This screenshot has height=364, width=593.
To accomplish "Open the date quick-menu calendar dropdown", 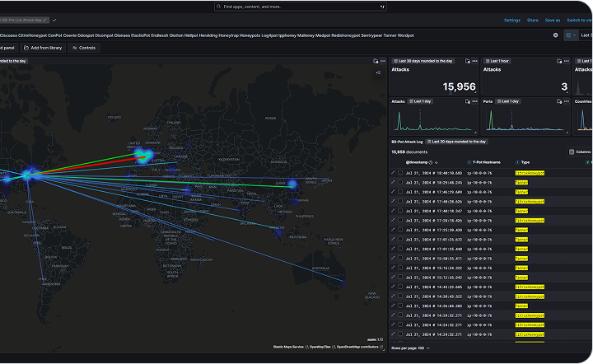I will coord(571,35).
